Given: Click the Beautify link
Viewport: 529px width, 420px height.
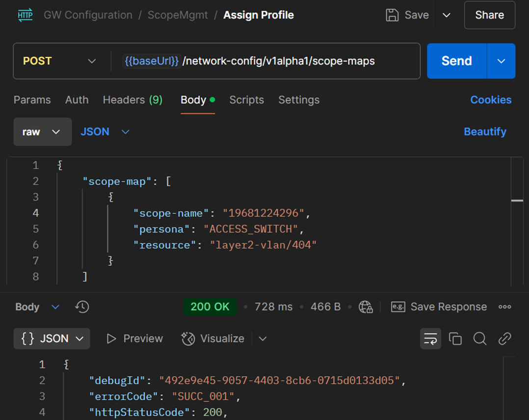Looking at the screenshot, I should (x=485, y=132).
